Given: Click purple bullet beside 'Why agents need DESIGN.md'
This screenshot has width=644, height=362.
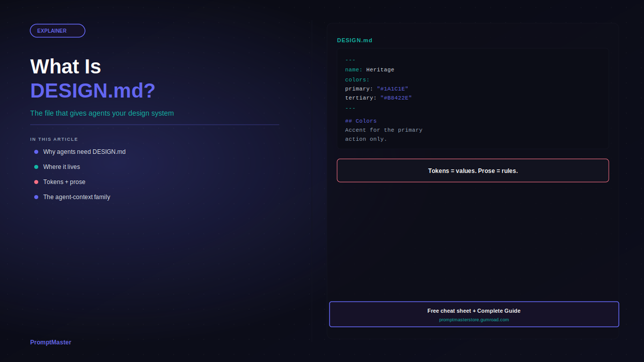Looking at the screenshot, I should 36,152.
